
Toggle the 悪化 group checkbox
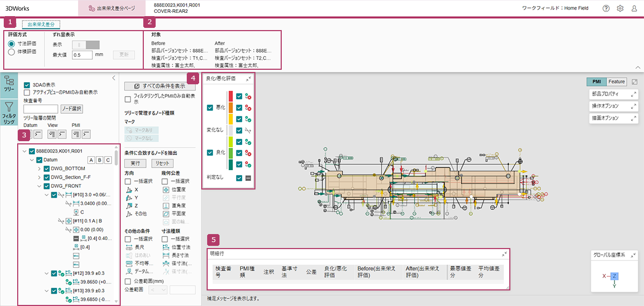(210, 107)
